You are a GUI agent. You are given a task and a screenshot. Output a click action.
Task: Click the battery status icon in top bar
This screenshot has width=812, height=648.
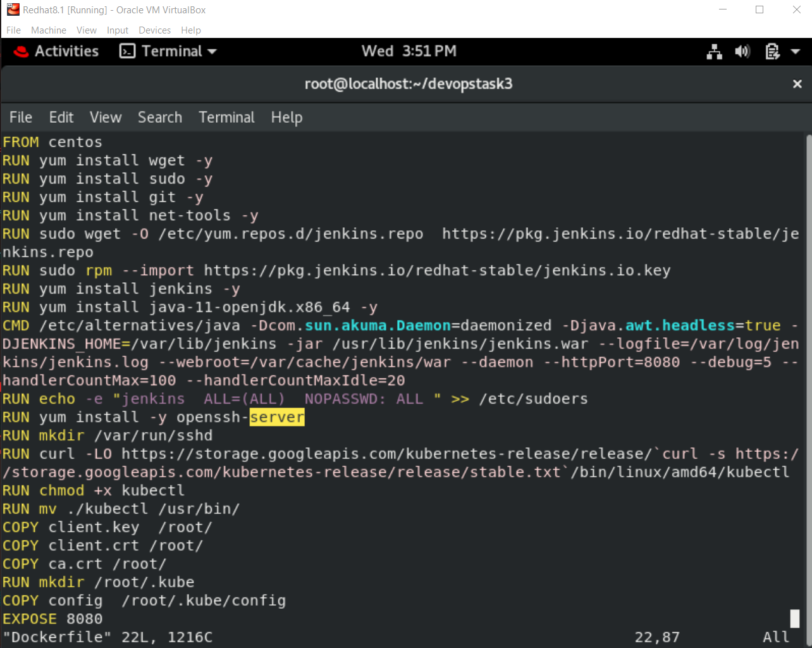pos(772,51)
